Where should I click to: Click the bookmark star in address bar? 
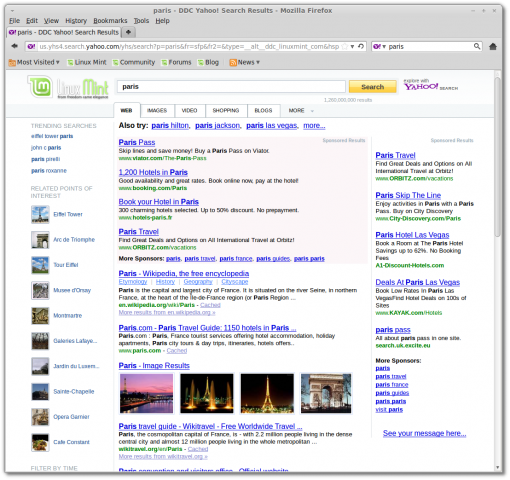coord(345,46)
